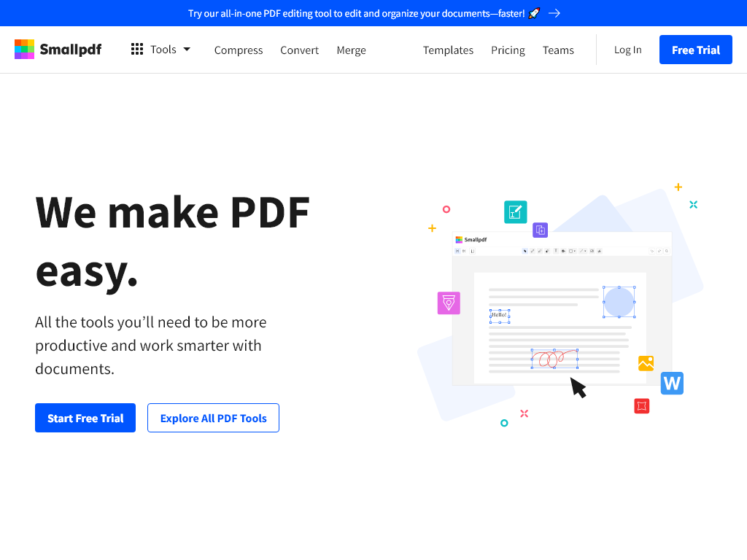Viewport: 747px width, 560px height.
Task: Click the red compress icon
Action: (x=642, y=406)
